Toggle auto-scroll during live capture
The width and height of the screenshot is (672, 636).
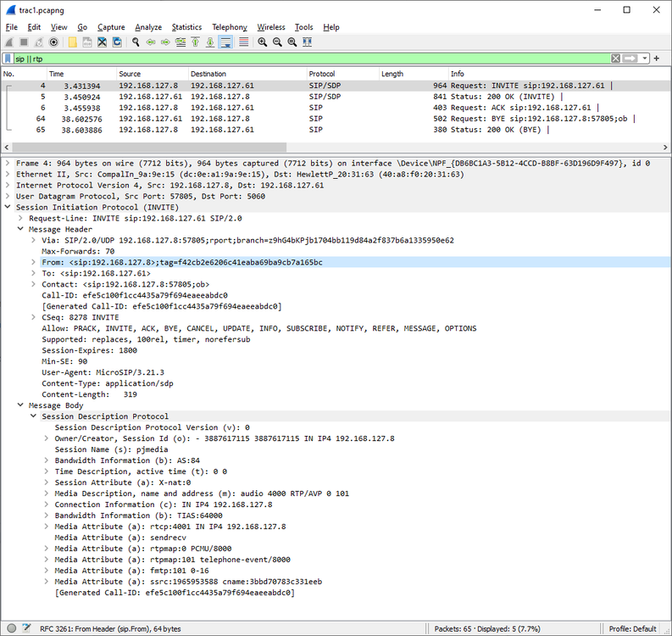[x=226, y=42]
